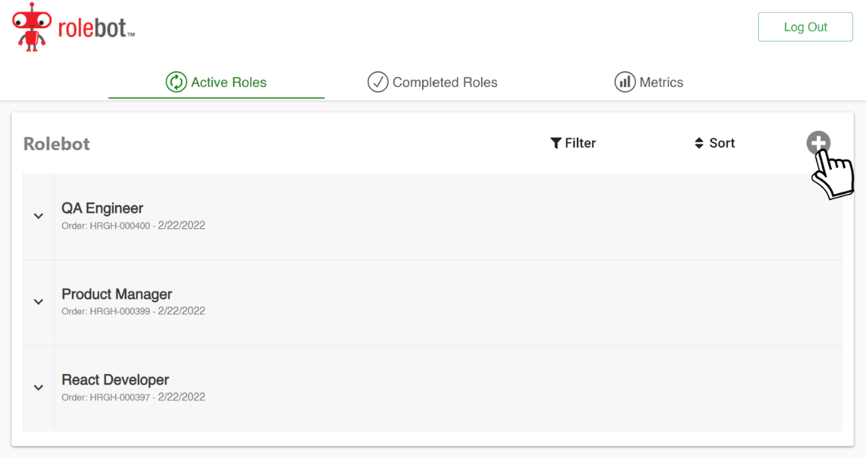The image size is (868, 459).
Task: Open Metrics via the bar chart icon
Action: pyautogui.click(x=624, y=82)
